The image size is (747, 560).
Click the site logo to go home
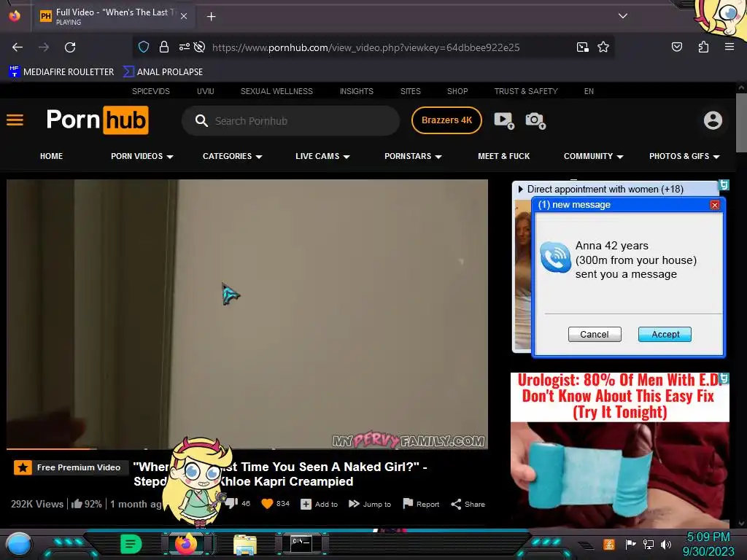tap(97, 120)
